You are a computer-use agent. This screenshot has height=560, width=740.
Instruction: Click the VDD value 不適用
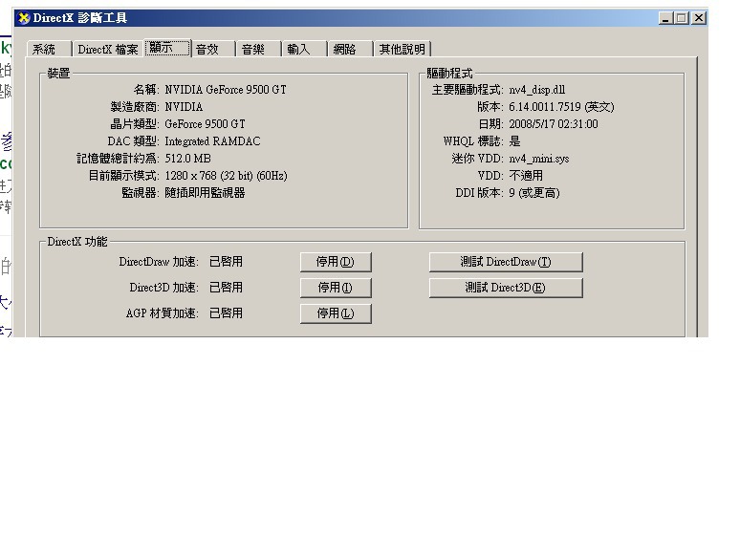[526, 176]
